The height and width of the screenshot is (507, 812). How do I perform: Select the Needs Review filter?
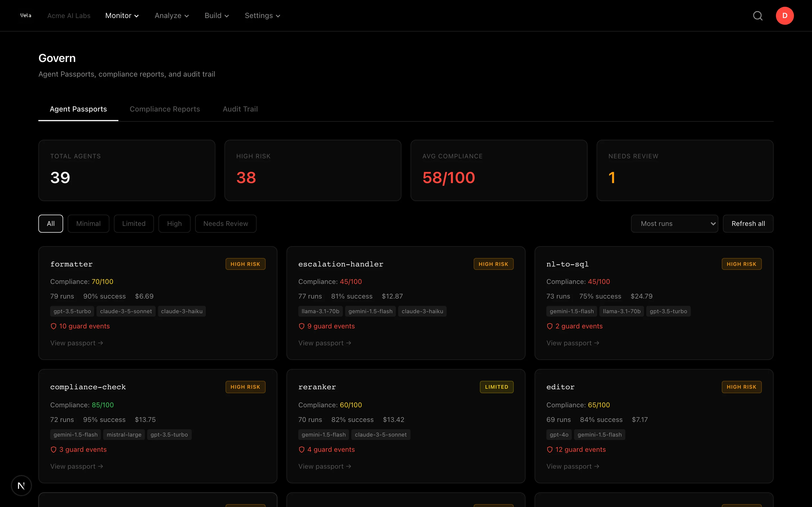(x=226, y=223)
